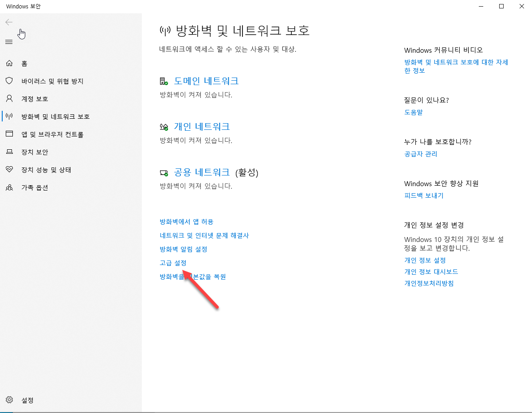Click 방화벽 알림 설정 link

[x=184, y=249]
